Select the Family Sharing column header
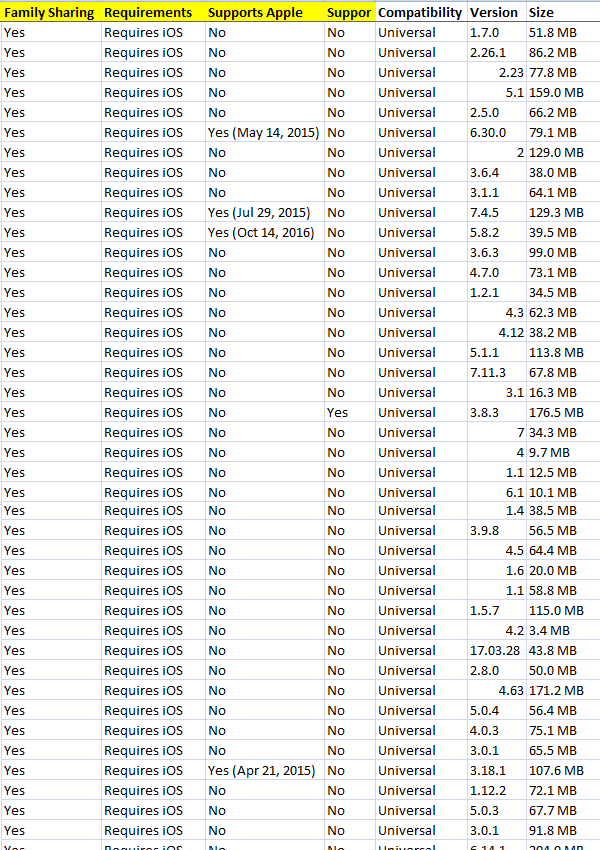Screen dimensions: 600x850 pyautogui.click(x=50, y=12)
